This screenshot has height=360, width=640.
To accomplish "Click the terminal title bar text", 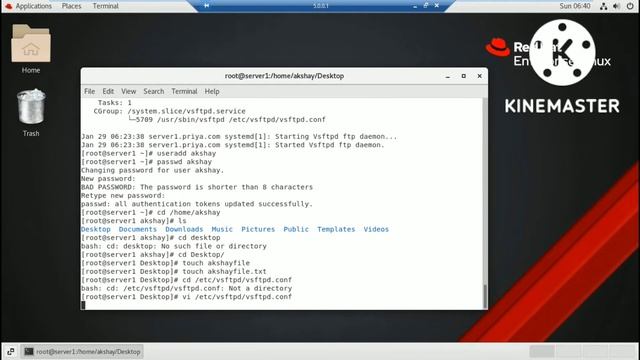I will pos(284,76).
